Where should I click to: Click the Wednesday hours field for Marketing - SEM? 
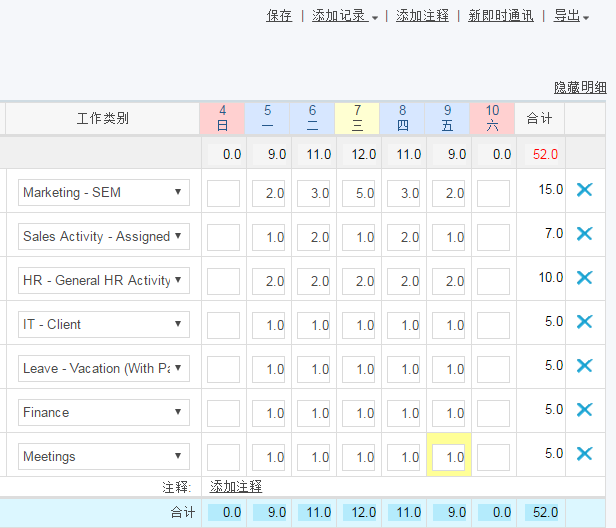click(x=359, y=193)
